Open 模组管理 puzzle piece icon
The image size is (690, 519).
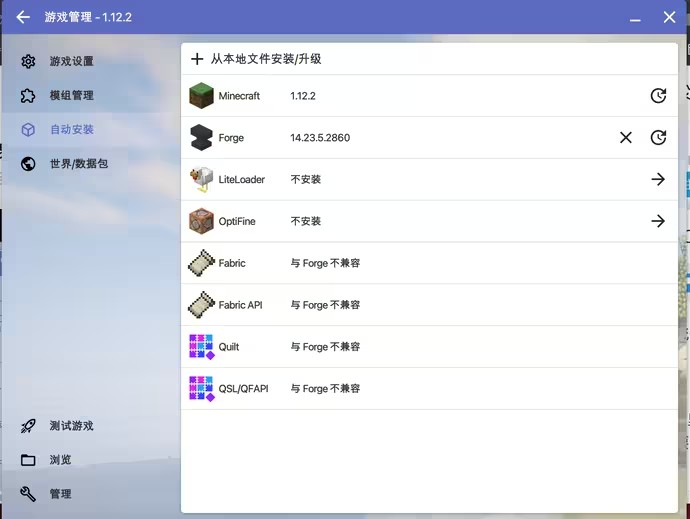pyautogui.click(x=28, y=96)
